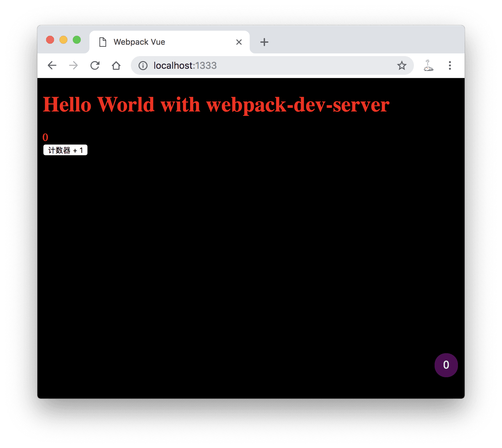Open the browser extension icon

tap(428, 65)
